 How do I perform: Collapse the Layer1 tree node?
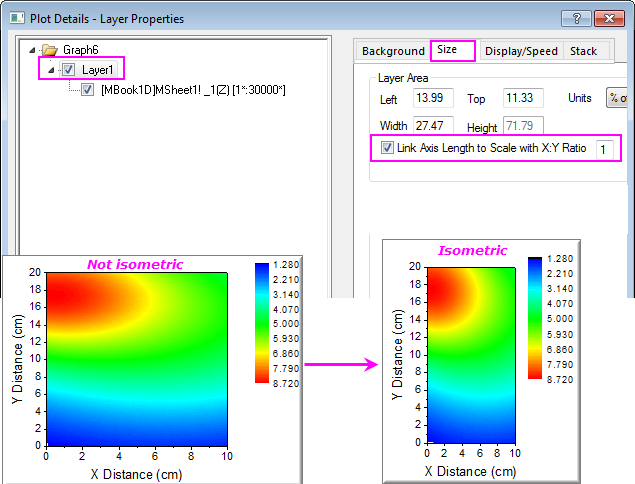[51, 70]
